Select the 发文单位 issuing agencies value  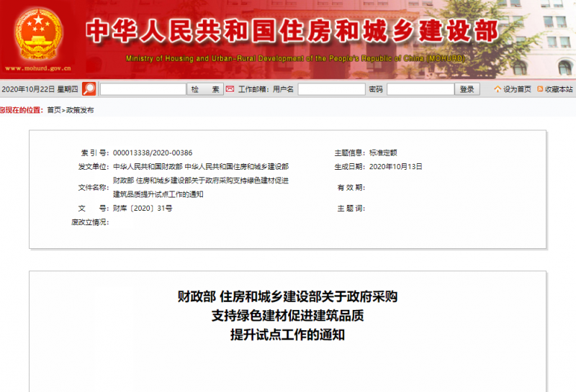tap(201, 167)
